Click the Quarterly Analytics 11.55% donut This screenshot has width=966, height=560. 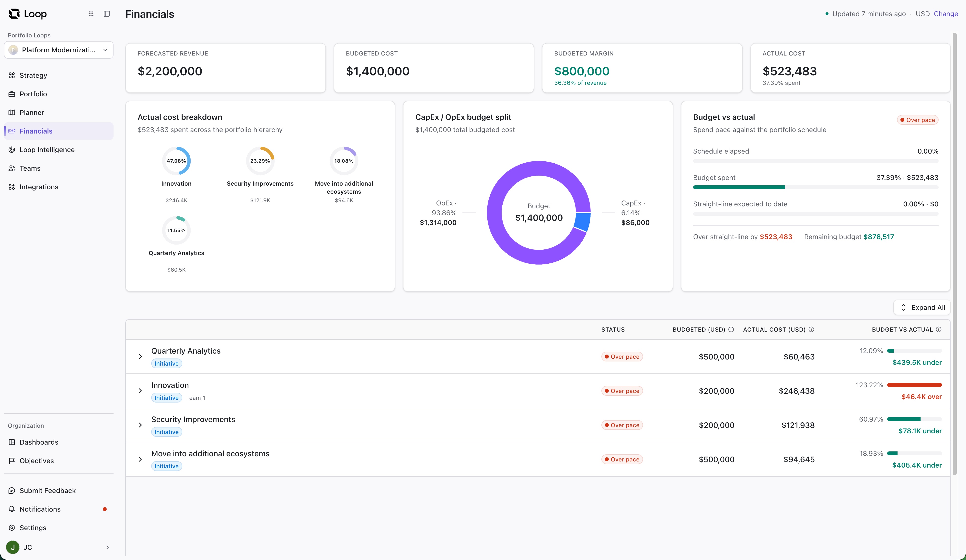[x=176, y=230]
